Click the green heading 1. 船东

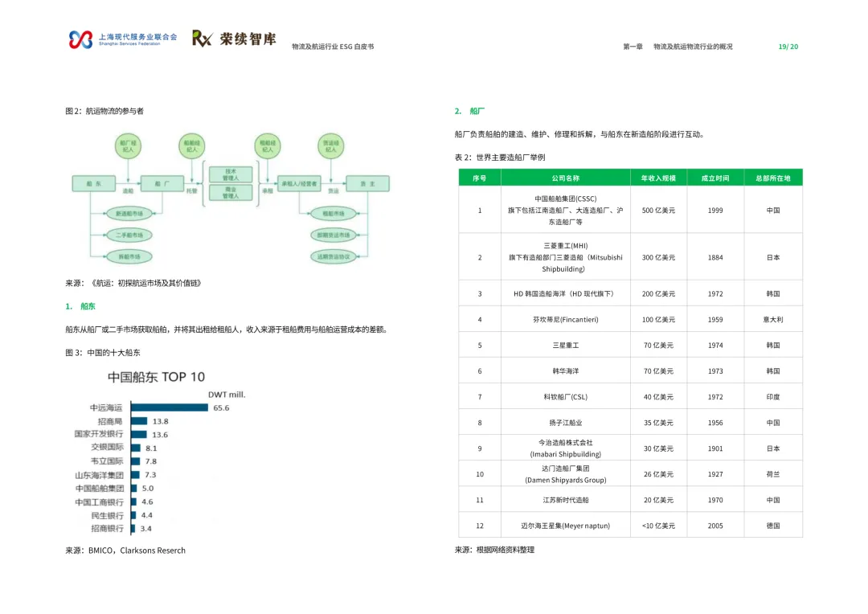[x=80, y=306]
